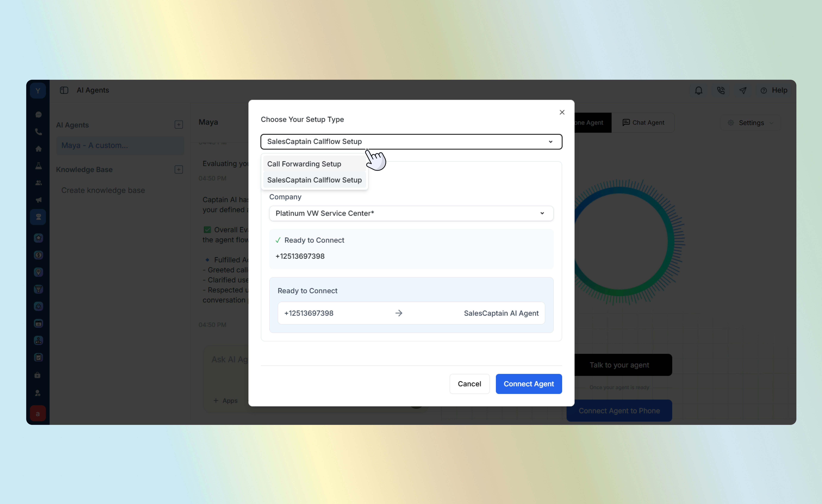This screenshot has height=504, width=822.
Task: Open the megaphone campaigns sidebar icon
Action: pyautogui.click(x=38, y=200)
